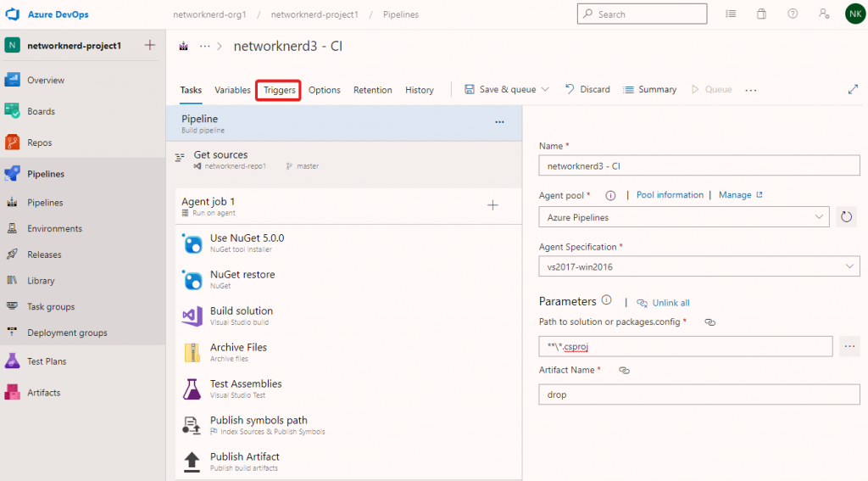The width and height of the screenshot is (868, 481).
Task: Open Library in the sidebar
Action: [41, 281]
